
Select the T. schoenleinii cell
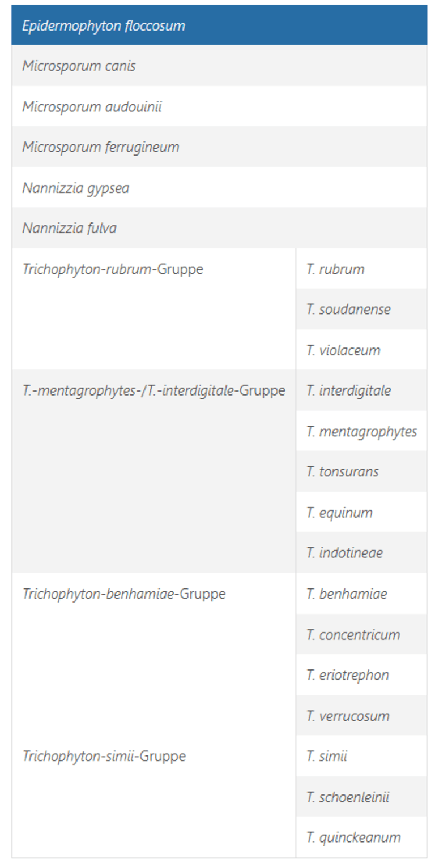click(x=348, y=797)
